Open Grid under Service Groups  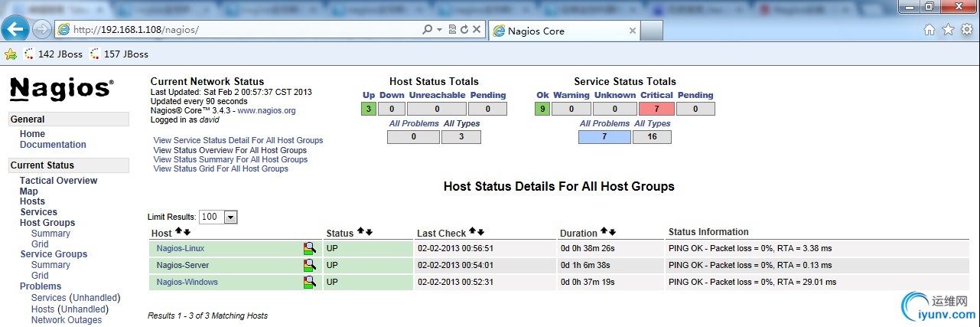pyautogui.click(x=40, y=276)
